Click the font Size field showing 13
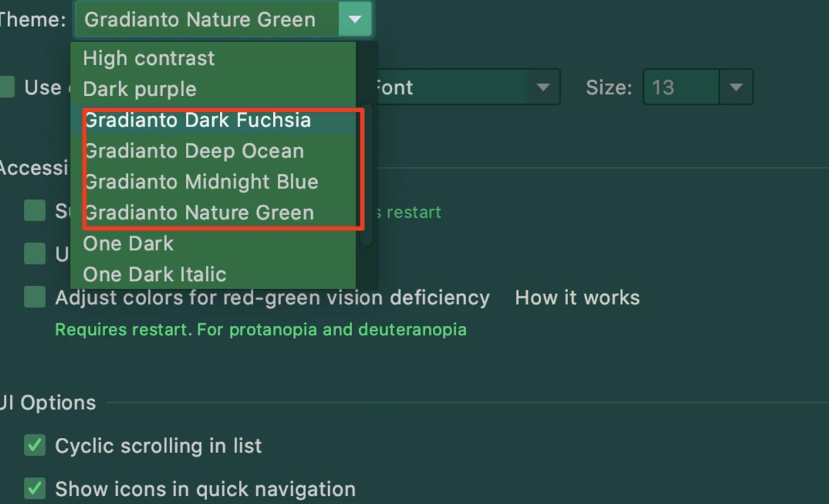This screenshot has width=829, height=504. pyautogui.click(x=681, y=87)
